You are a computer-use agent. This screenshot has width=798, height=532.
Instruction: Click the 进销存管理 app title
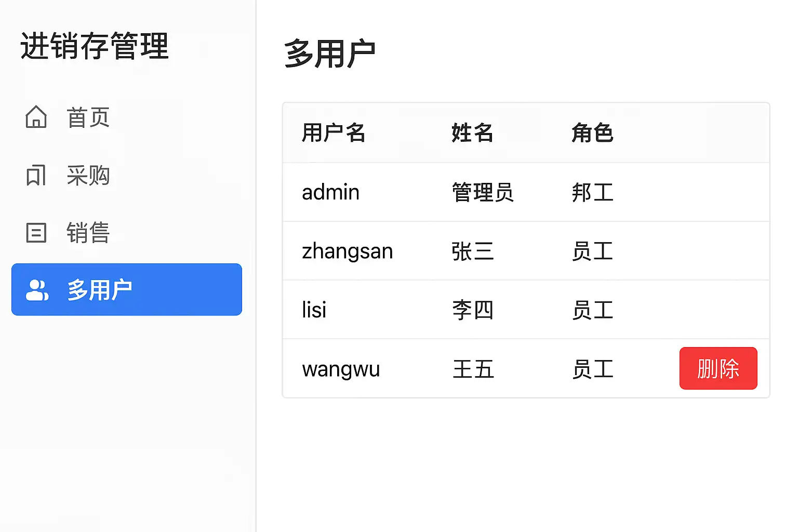coord(95,46)
